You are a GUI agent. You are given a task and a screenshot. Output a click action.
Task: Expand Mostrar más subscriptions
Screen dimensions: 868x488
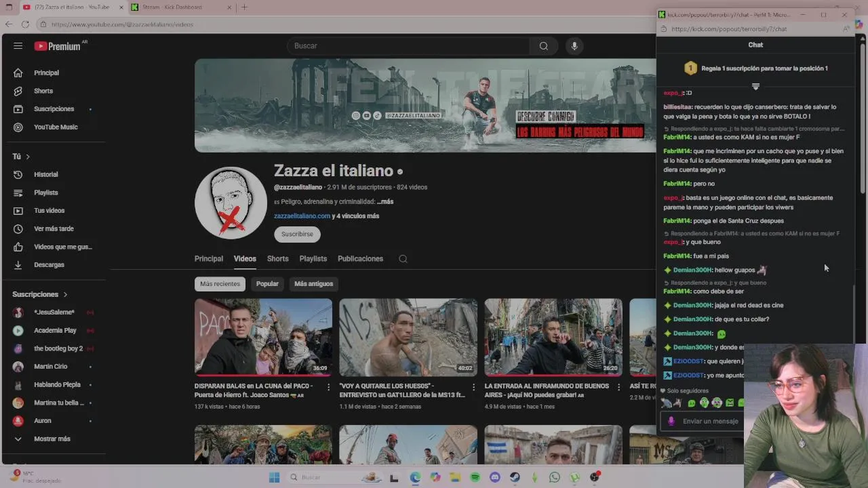[54, 439]
